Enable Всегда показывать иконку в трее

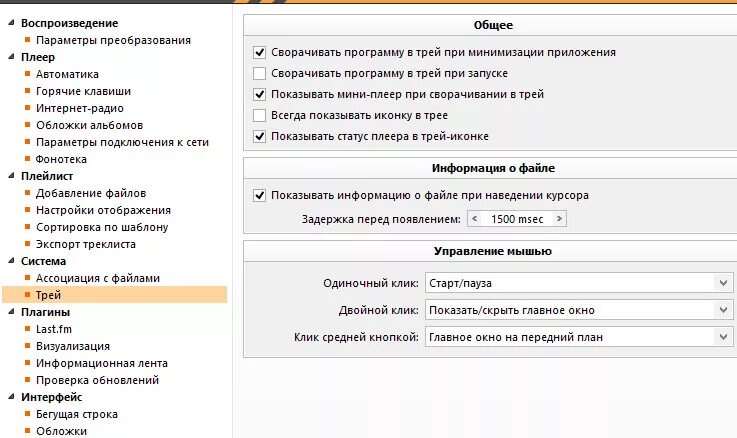(259, 115)
